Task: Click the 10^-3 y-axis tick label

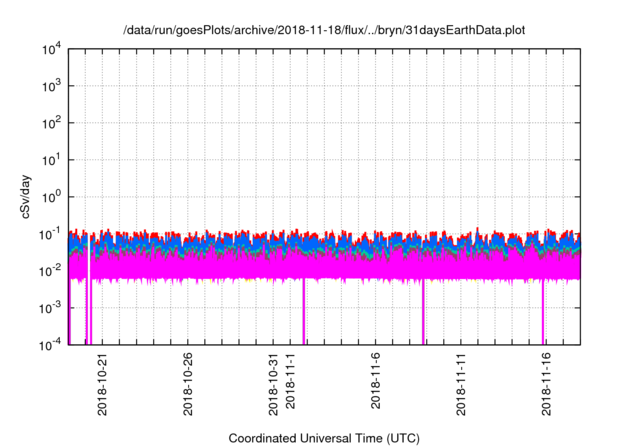Action: [x=50, y=309]
